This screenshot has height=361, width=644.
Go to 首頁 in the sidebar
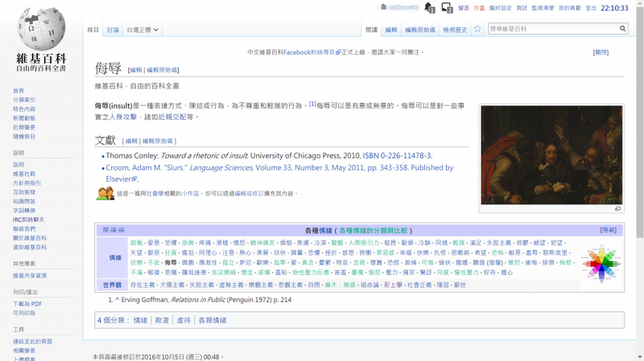[x=18, y=91]
